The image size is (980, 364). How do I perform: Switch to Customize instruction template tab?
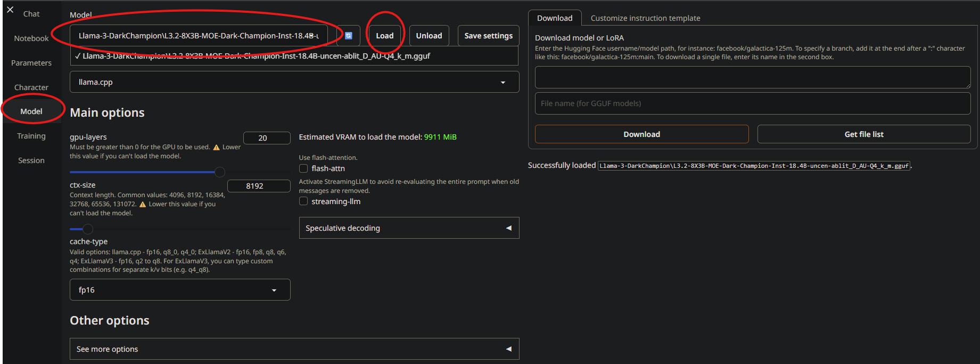click(x=645, y=18)
